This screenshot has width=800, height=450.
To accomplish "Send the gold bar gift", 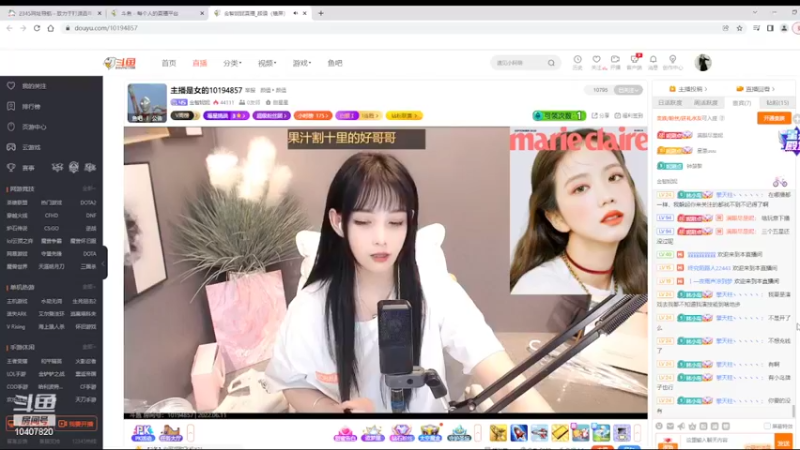I will pyautogui.click(x=560, y=433).
